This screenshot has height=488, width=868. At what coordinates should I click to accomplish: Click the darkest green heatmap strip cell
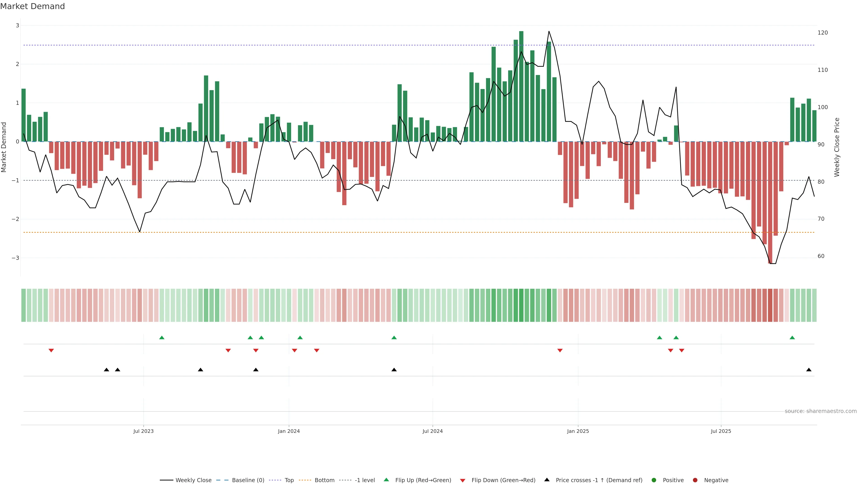pyautogui.click(x=521, y=305)
